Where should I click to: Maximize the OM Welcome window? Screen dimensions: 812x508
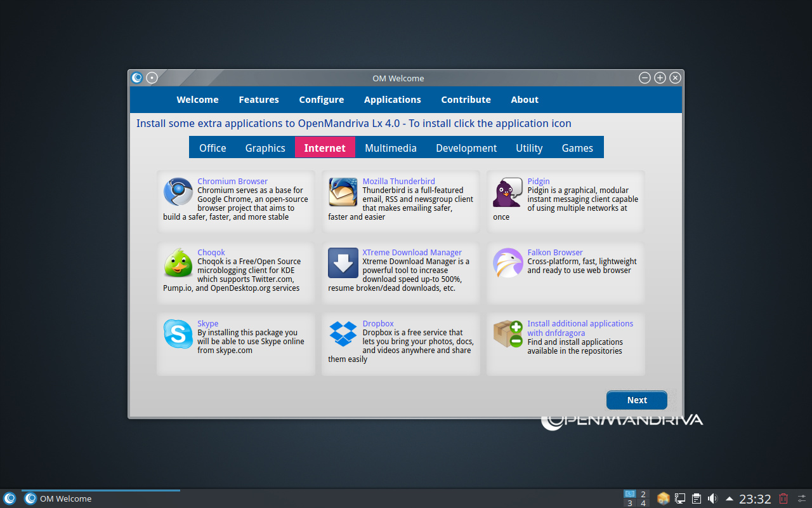click(660, 78)
